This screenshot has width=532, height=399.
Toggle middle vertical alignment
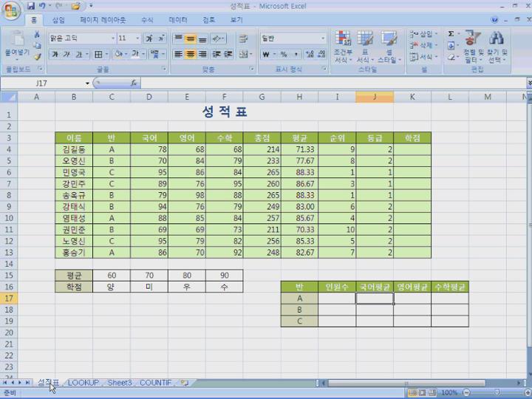pos(191,38)
